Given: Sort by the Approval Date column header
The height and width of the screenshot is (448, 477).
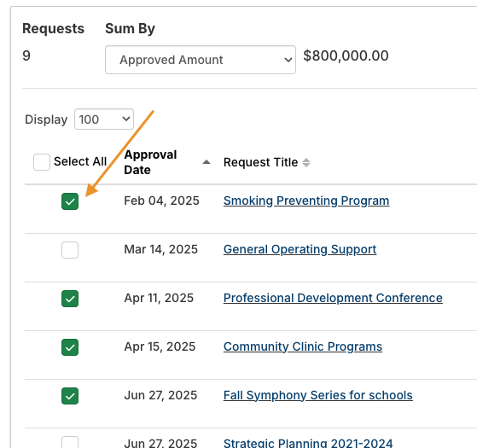Looking at the screenshot, I should pos(150,162).
